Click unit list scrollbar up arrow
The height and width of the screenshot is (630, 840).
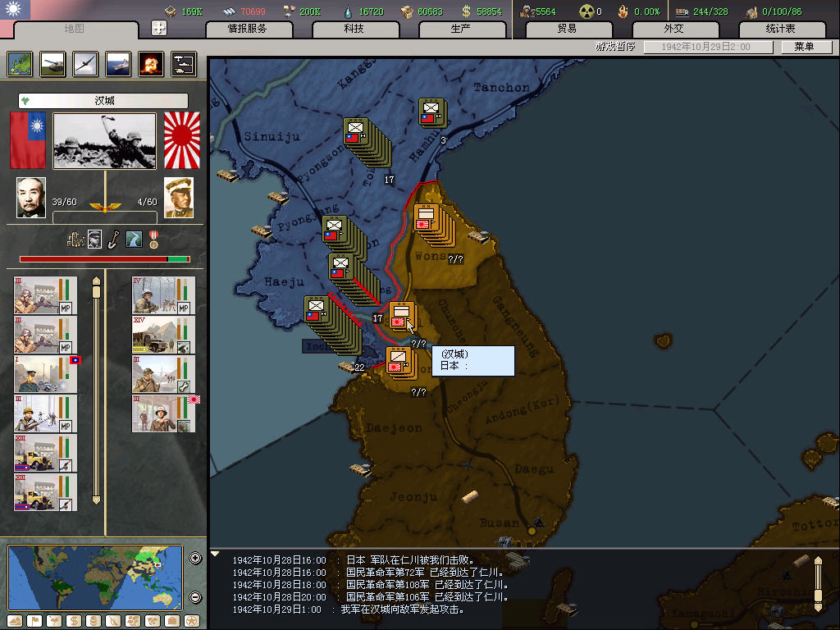(x=96, y=281)
